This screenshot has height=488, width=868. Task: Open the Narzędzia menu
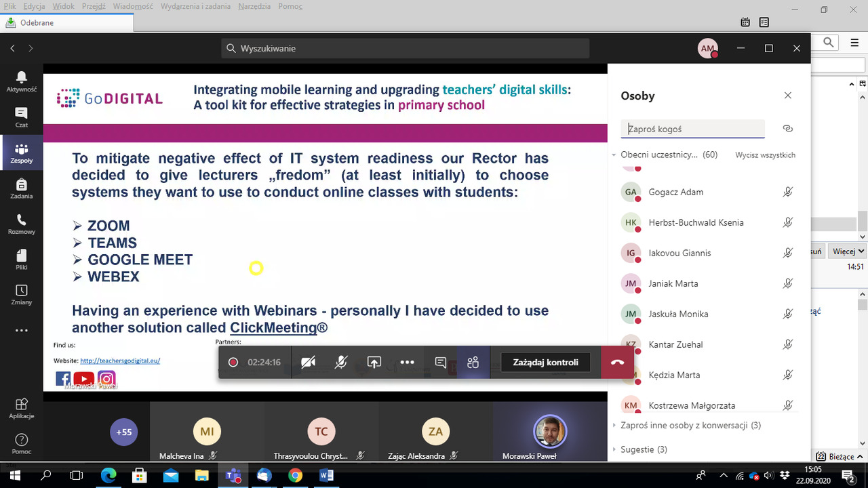pyautogui.click(x=255, y=6)
